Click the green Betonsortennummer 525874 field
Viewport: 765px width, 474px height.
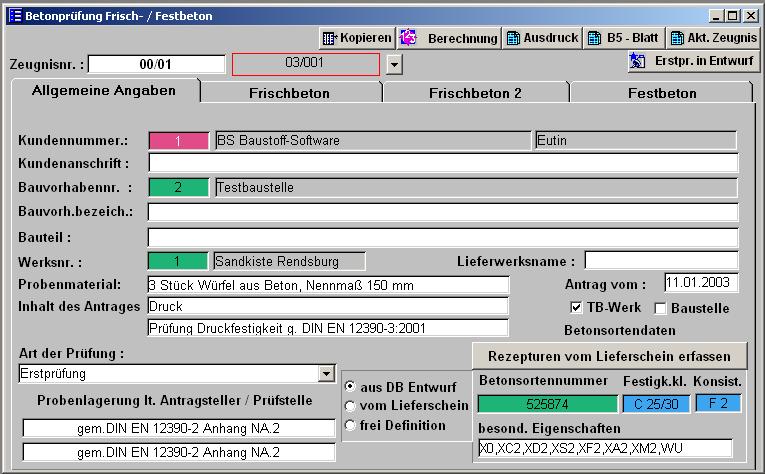(547, 404)
